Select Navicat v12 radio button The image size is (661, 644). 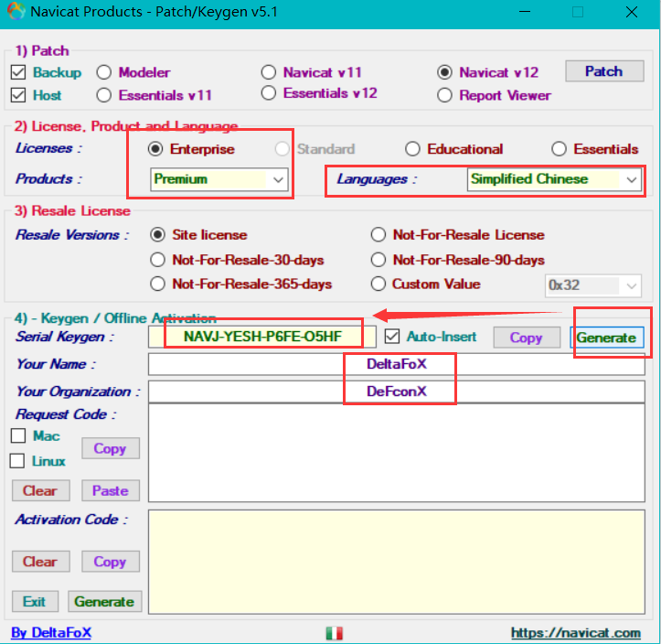[x=444, y=72]
